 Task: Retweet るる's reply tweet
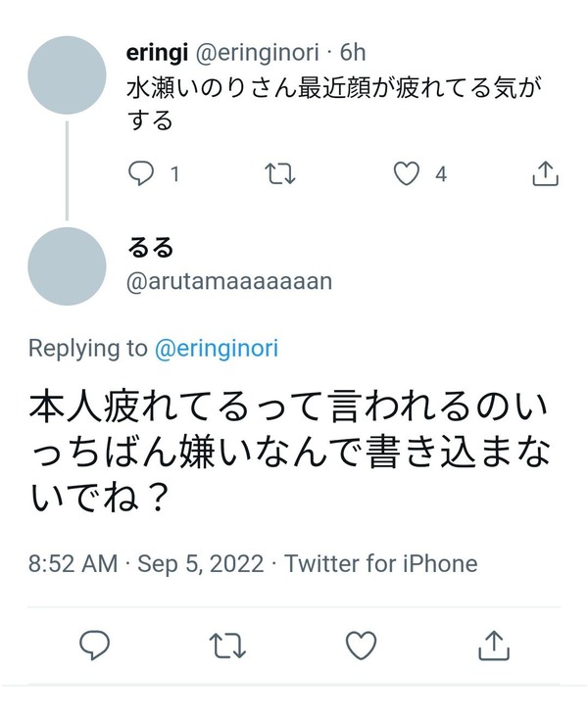[x=227, y=646]
